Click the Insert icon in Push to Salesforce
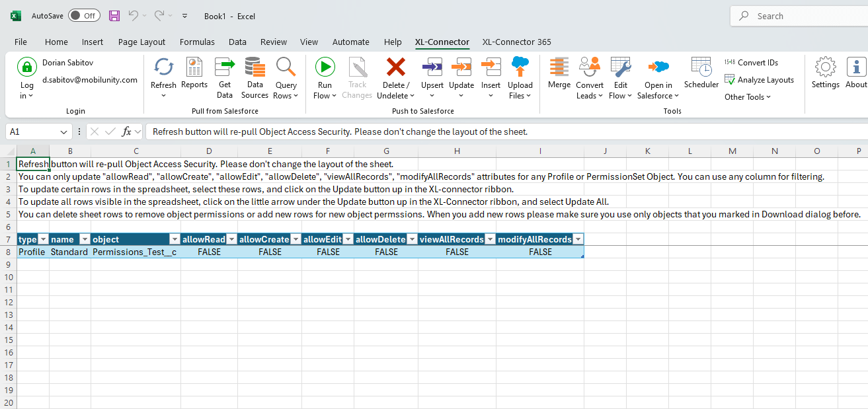The height and width of the screenshot is (409, 868). pyautogui.click(x=491, y=67)
